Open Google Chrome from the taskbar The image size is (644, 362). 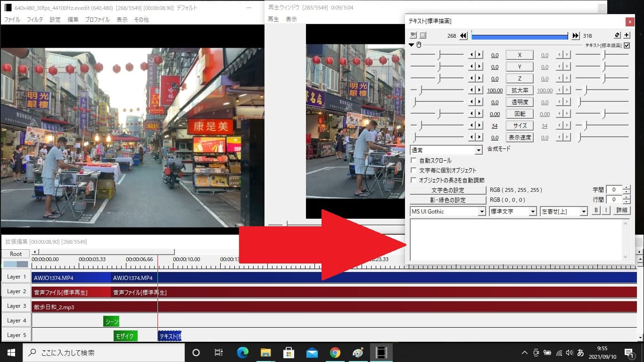point(335,353)
